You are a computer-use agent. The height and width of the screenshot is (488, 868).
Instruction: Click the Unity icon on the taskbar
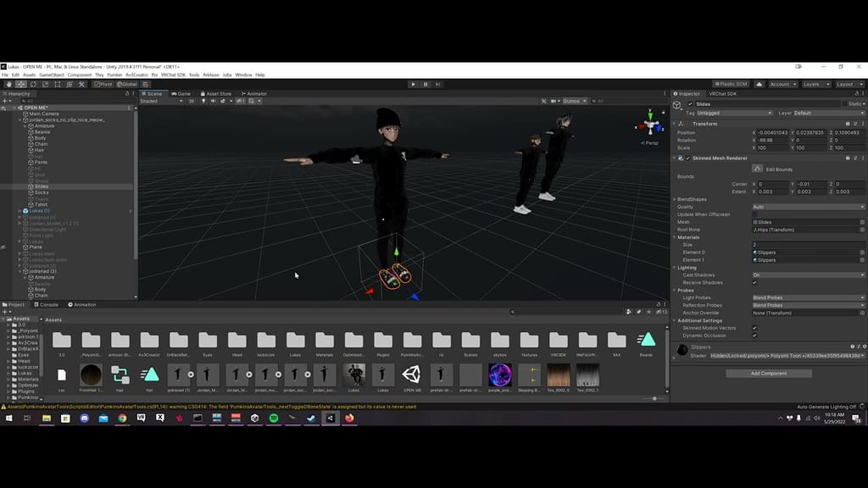(254, 418)
